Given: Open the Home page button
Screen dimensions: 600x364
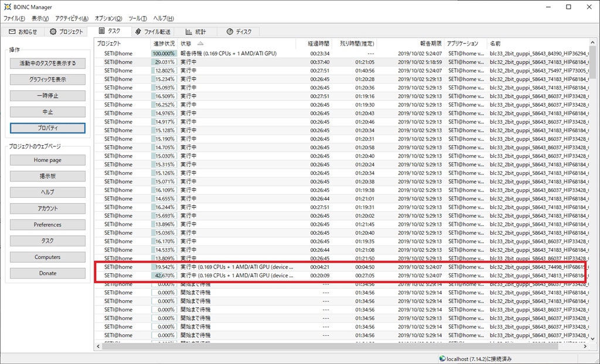Looking at the screenshot, I should click(47, 160).
